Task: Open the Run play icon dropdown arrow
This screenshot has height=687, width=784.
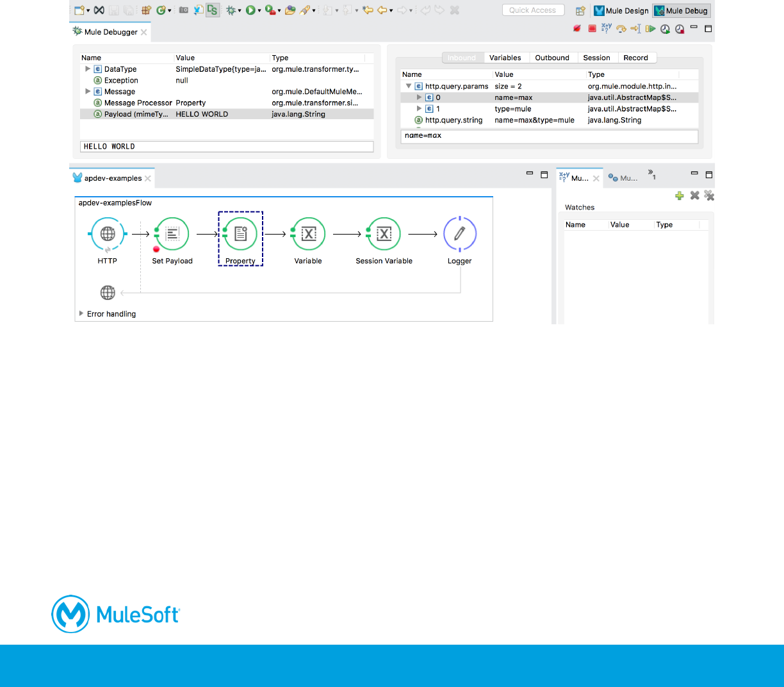Action: click(x=259, y=11)
